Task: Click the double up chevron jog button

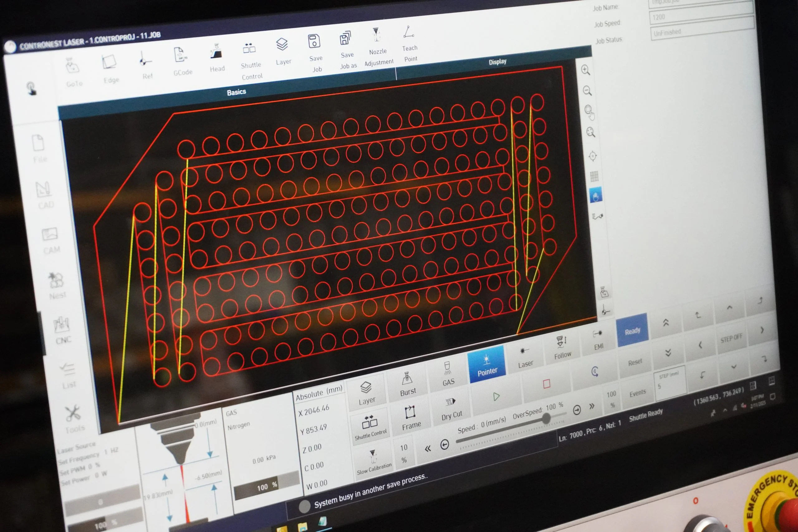Action: (x=666, y=322)
